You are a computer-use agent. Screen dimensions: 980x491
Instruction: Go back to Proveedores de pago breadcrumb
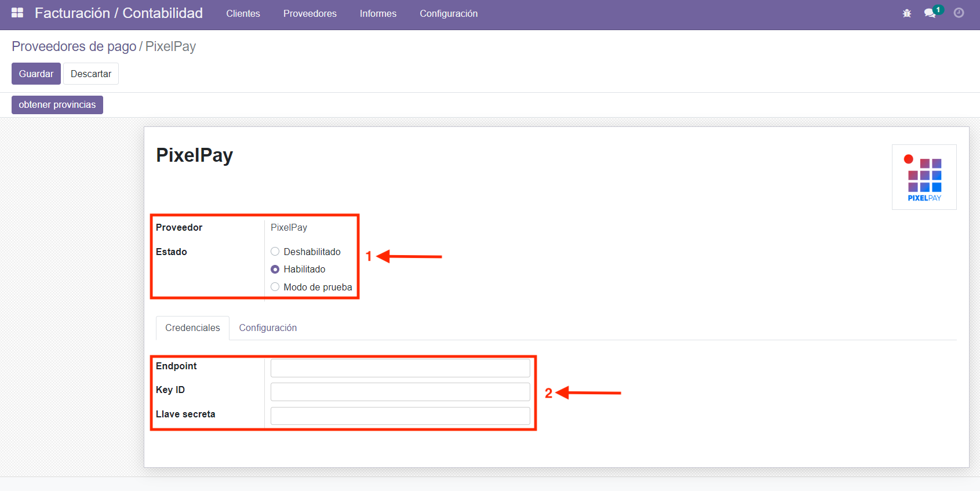coord(74,46)
